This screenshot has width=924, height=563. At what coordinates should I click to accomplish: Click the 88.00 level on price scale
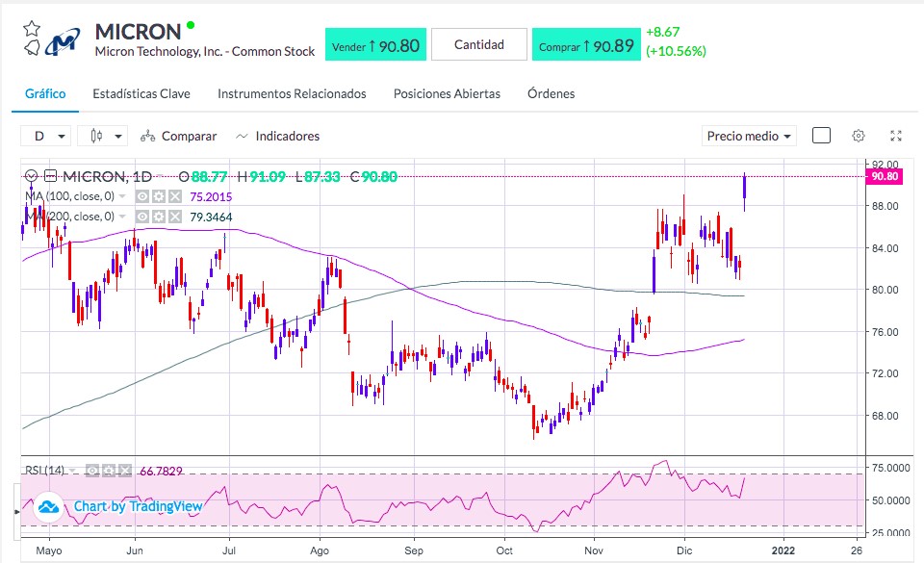(x=885, y=206)
